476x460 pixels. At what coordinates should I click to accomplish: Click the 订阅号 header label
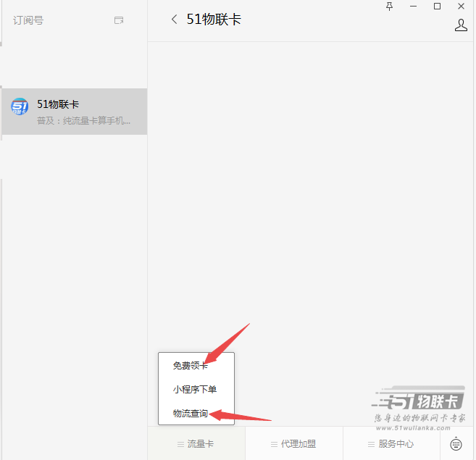tap(28, 20)
